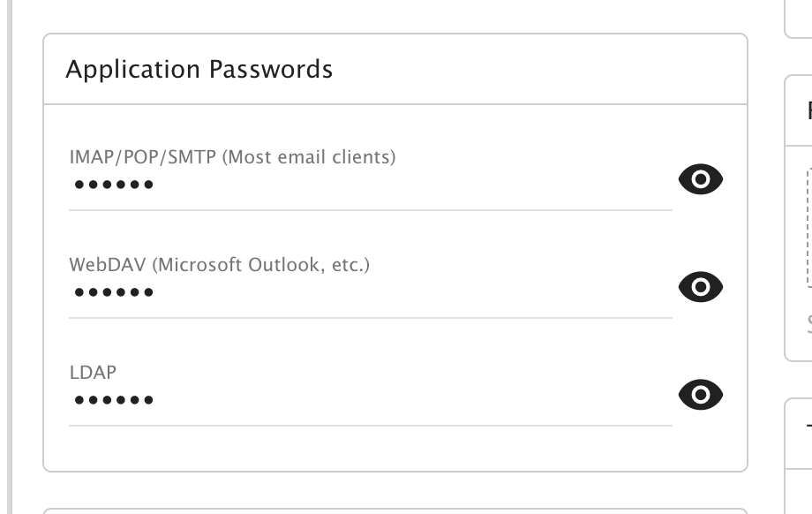Reveal the IMAP/POP/SMTP password with eye icon

tap(700, 180)
